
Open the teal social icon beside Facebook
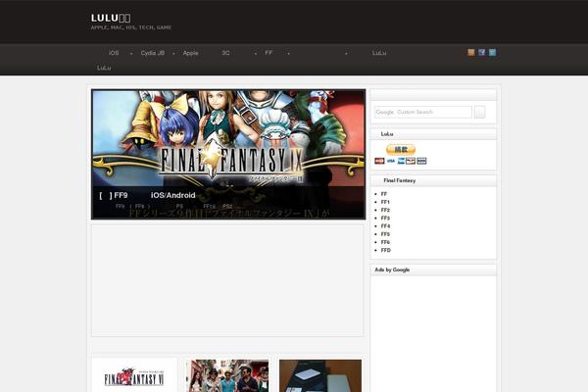[x=492, y=53]
